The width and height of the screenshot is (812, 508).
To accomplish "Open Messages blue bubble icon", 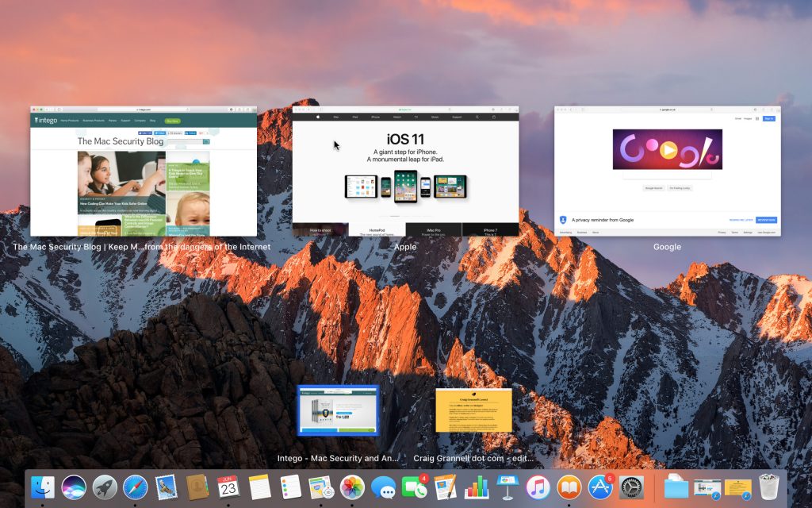I will click(383, 487).
